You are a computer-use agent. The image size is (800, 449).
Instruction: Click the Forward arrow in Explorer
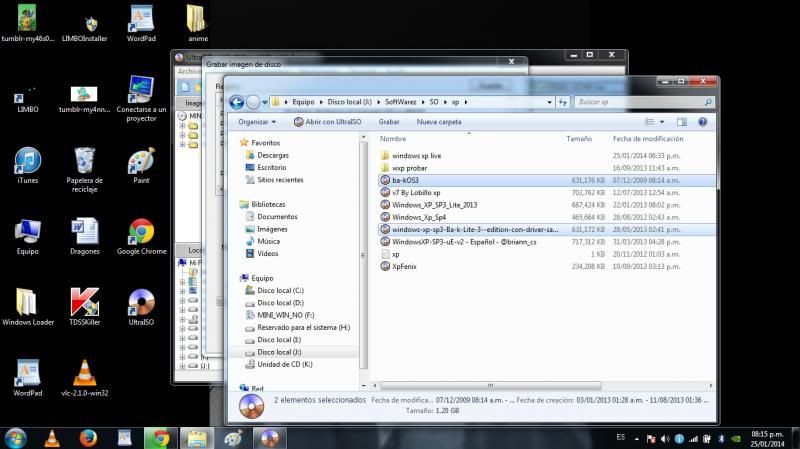(253, 102)
